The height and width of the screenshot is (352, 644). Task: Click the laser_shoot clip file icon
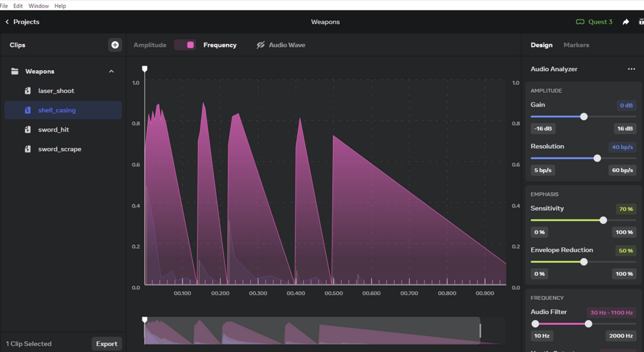tap(28, 91)
